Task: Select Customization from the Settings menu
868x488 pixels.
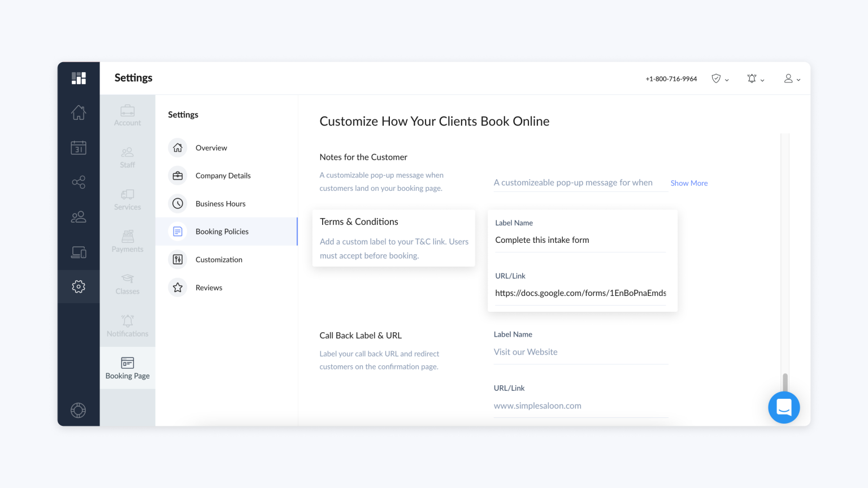Action: point(219,259)
